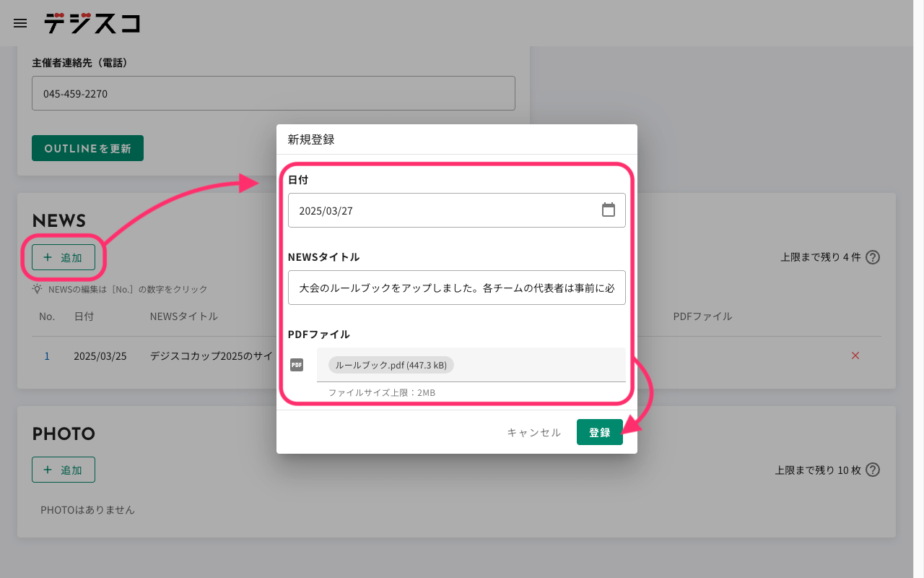
Task: Click the lightbulb tip icon in NEWS section
Action: coord(35,288)
